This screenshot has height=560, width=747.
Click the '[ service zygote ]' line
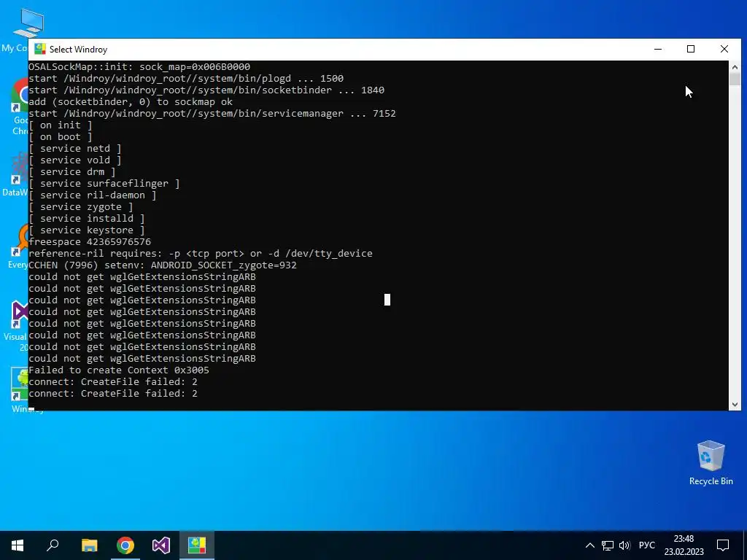pyautogui.click(x=80, y=206)
